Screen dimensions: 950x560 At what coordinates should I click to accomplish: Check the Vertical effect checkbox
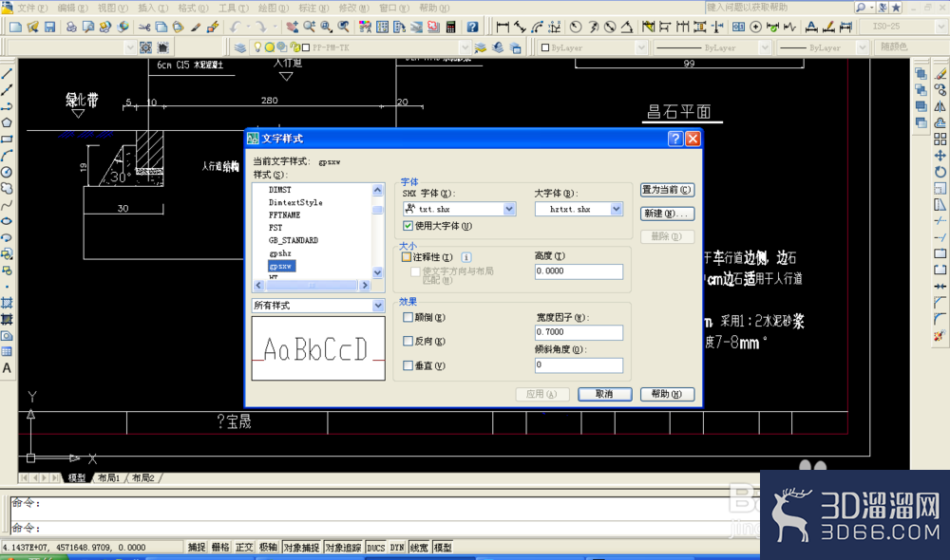tap(408, 365)
